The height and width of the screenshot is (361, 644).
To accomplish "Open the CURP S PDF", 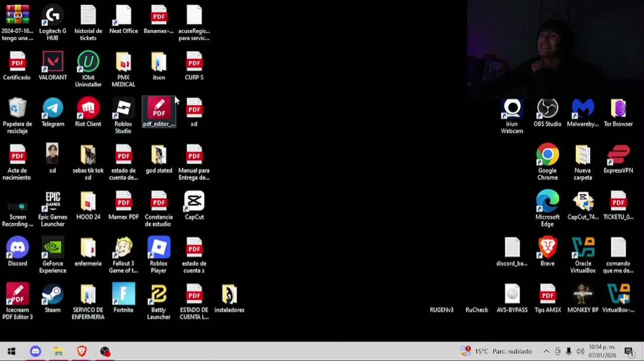I will (194, 66).
